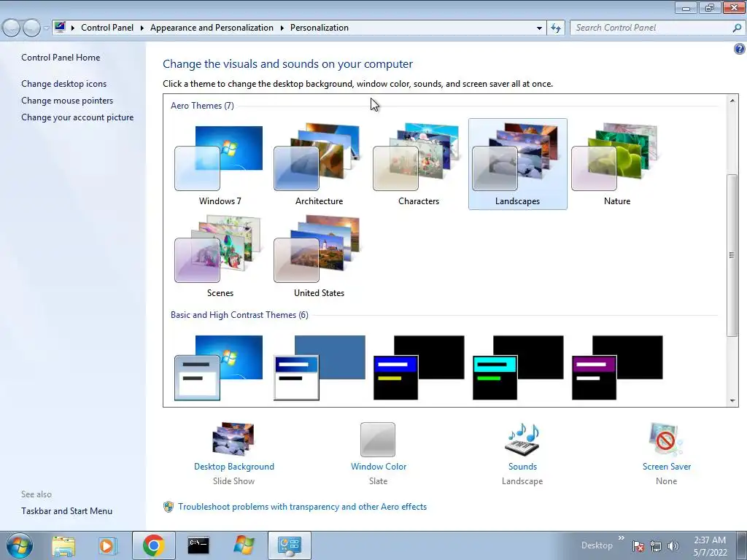Click the Windows flag taskbar icon

[244, 545]
